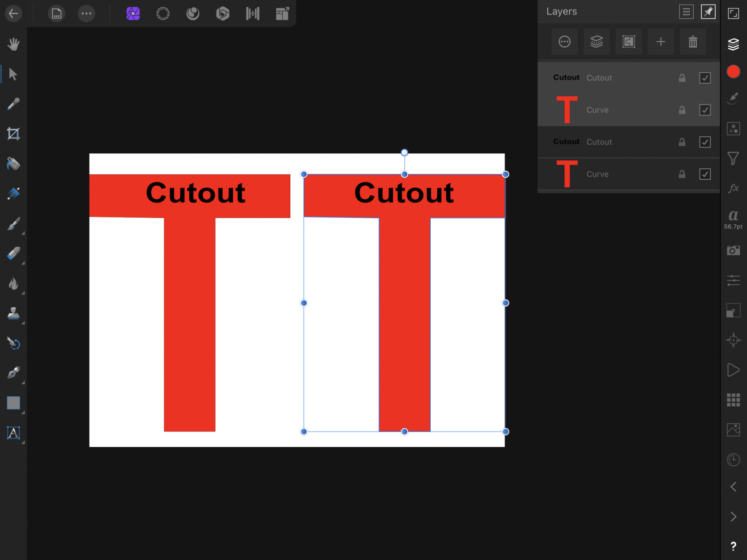The image size is (747, 560).
Task: Select the Flood Fill bucket tool
Action: point(13,164)
